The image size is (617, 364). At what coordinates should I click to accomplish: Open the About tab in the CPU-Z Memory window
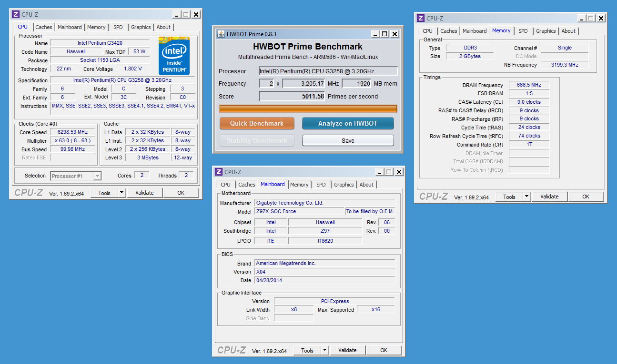tap(568, 31)
